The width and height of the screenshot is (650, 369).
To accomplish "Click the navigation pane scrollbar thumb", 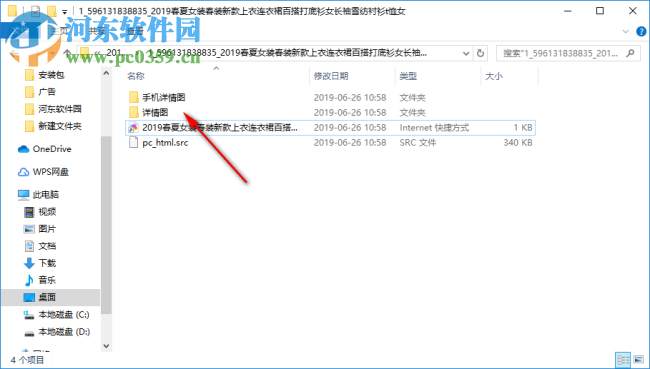I will (x=106, y=224).
